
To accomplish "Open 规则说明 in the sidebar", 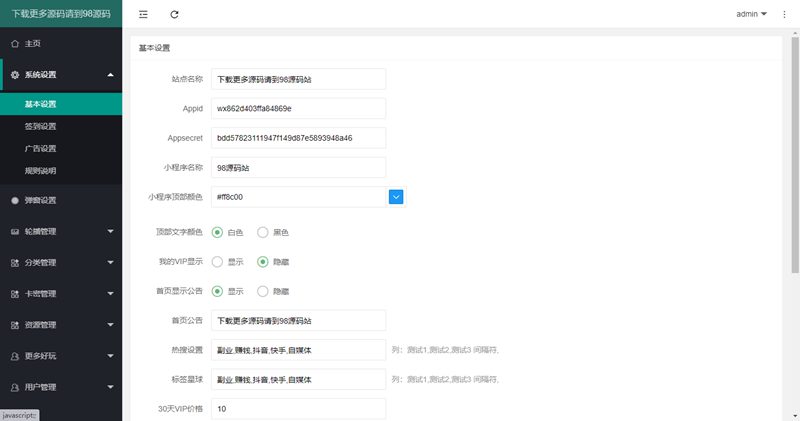I will 40,170.
